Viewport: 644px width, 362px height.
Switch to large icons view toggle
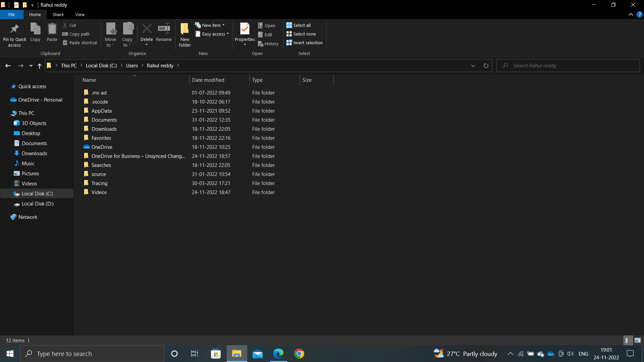[638, 340]
